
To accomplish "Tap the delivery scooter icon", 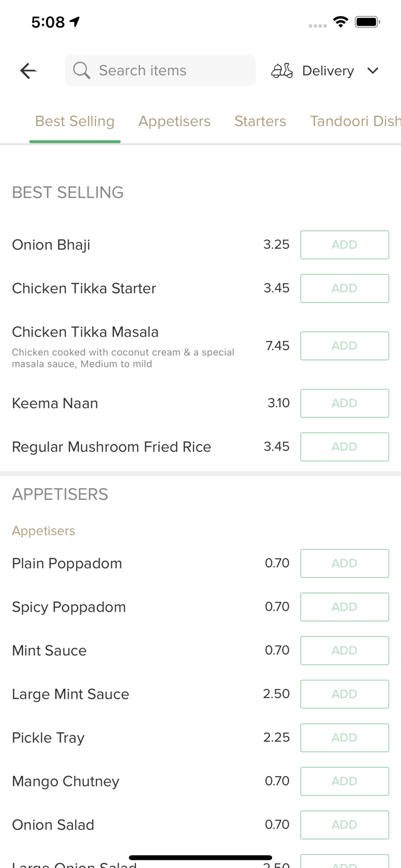I will coord(282,70).
